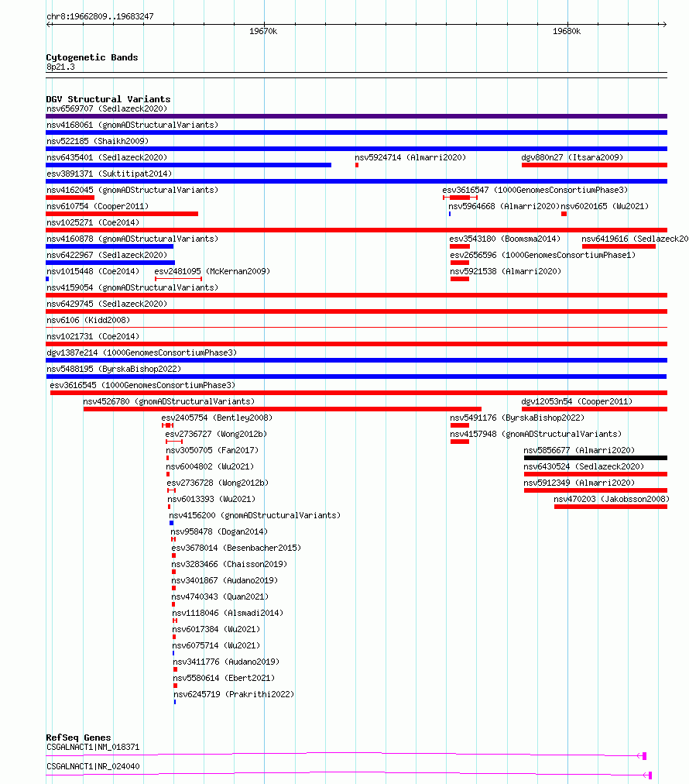This screenshot has width=689, height=784.
Task: Select nsv1025271 (Coe2014) label
Action: [x=93, y=222]
